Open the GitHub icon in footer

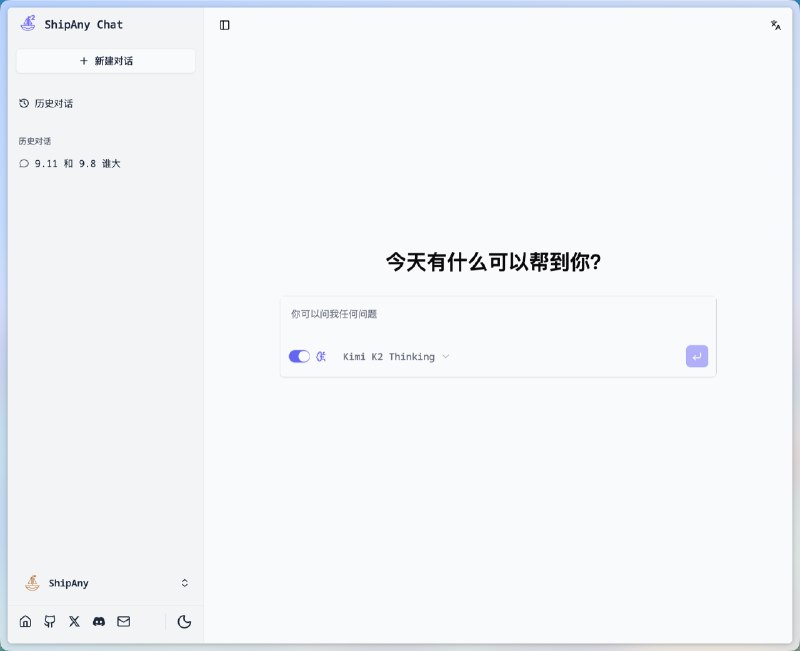tap(49, 621)
